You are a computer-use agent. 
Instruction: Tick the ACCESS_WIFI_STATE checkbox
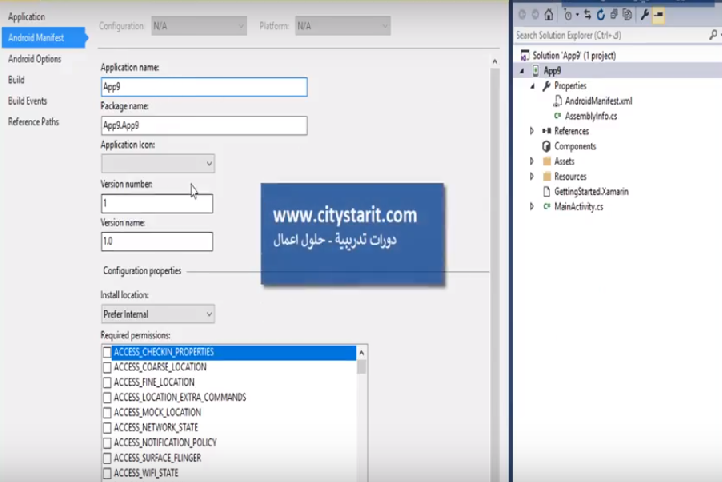coord(107,473)
